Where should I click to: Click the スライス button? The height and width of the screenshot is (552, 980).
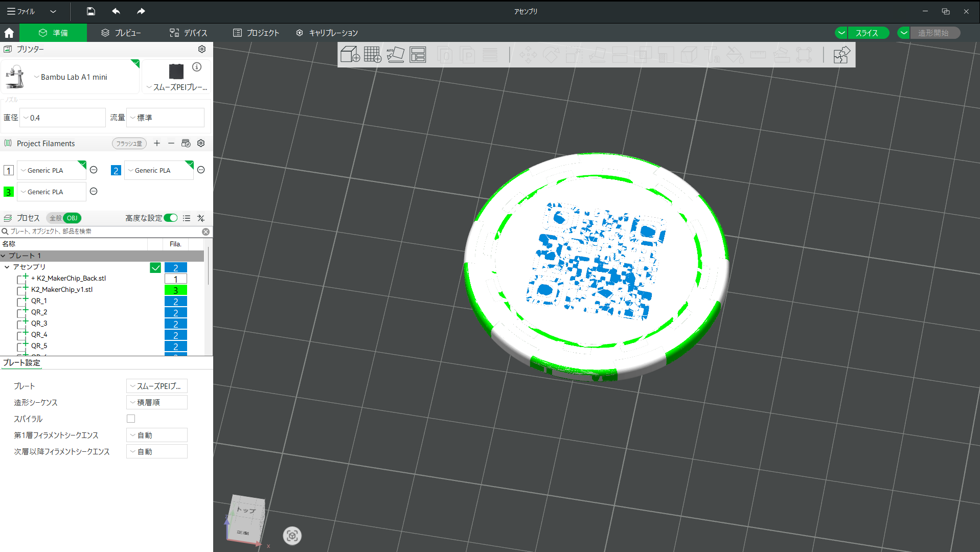coord(868,33)
